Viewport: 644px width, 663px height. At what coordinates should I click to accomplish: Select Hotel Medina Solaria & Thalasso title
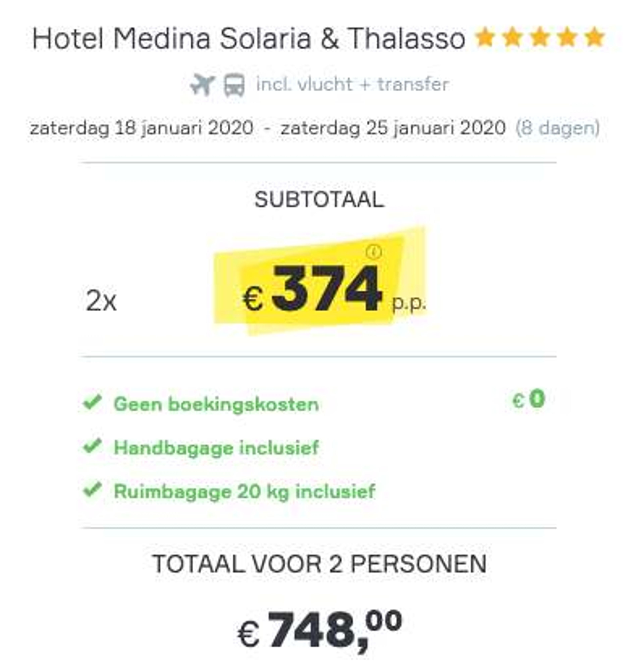(x=249, y=38)
